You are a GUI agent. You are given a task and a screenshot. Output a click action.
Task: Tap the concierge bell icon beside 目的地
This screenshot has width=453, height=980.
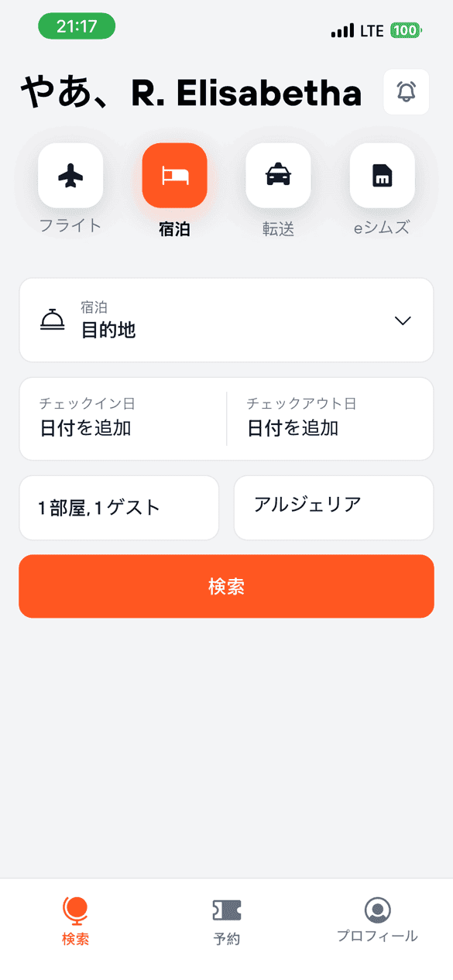point(51,320)
